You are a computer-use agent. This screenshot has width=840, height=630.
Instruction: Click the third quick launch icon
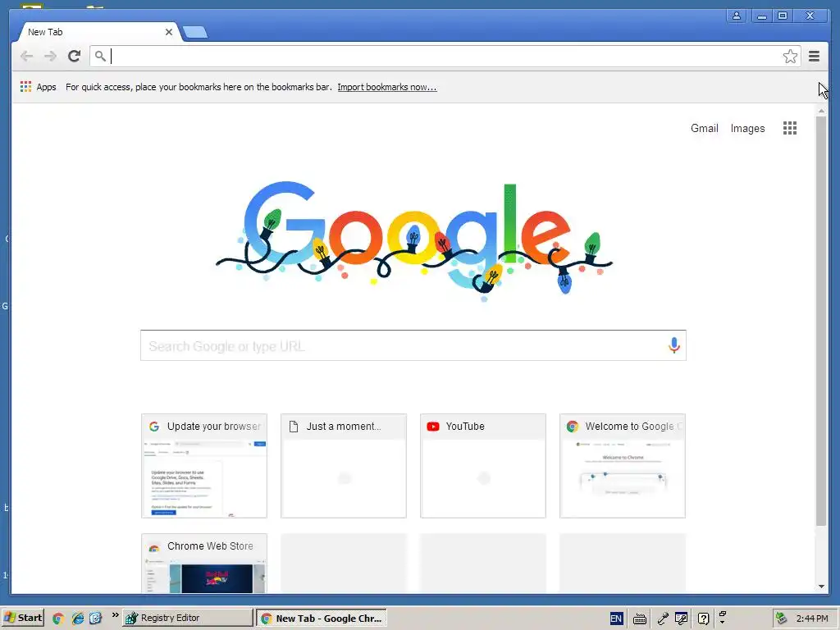click(95, 619)
